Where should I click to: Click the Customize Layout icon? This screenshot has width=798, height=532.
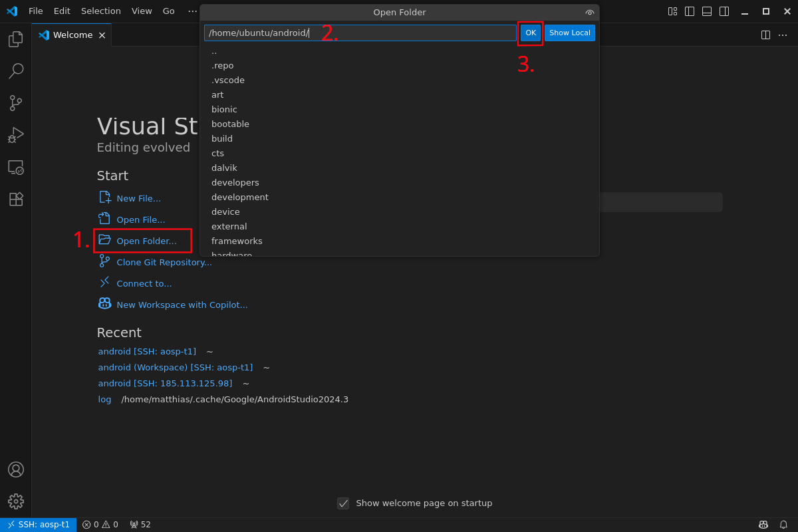672,11
